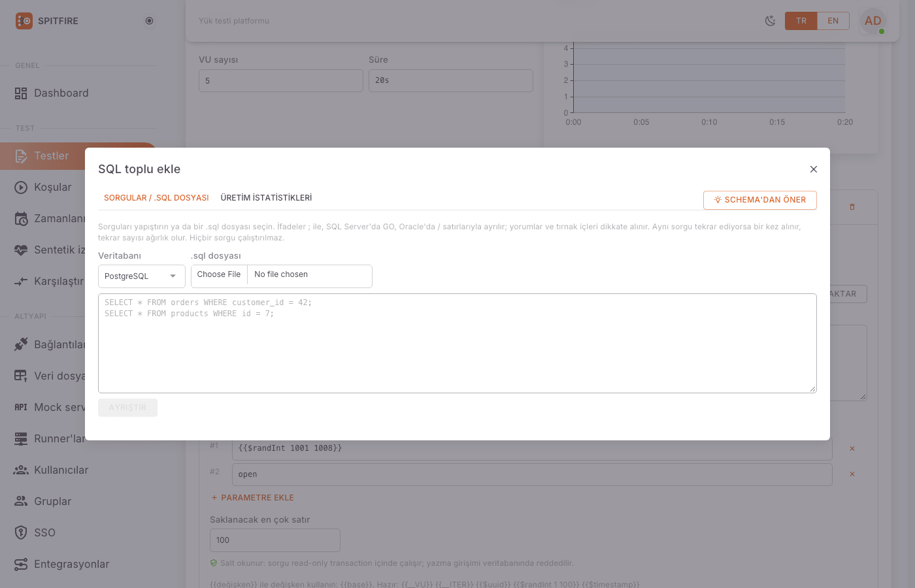The image size is (915, 588).
Task: Open the Entegrasyonlar sidebar icon
Action: click(x=21, y=564)
